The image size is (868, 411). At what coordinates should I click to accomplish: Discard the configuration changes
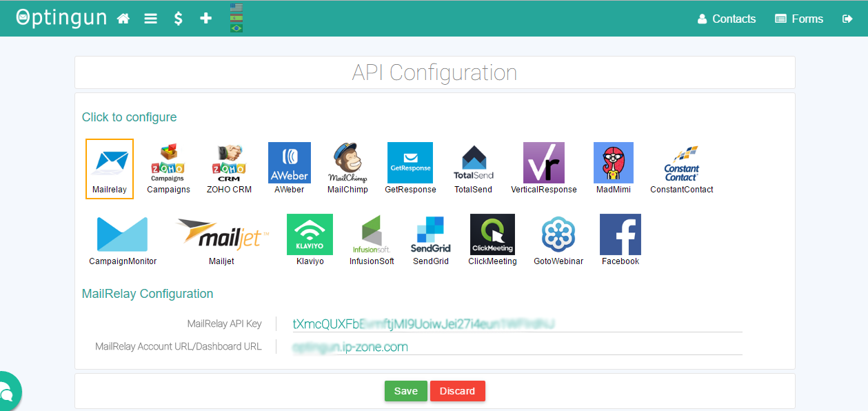(458, 391)
